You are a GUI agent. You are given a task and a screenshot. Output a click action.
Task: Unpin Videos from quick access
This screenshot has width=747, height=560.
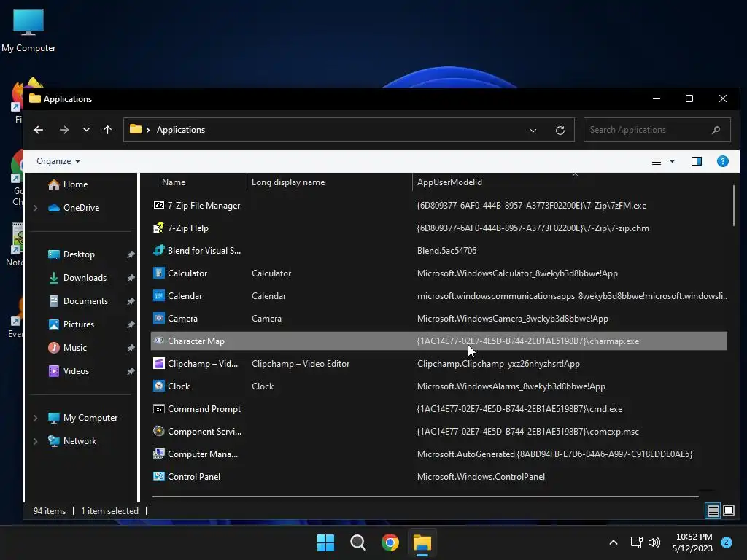click(x=131, y=371)
